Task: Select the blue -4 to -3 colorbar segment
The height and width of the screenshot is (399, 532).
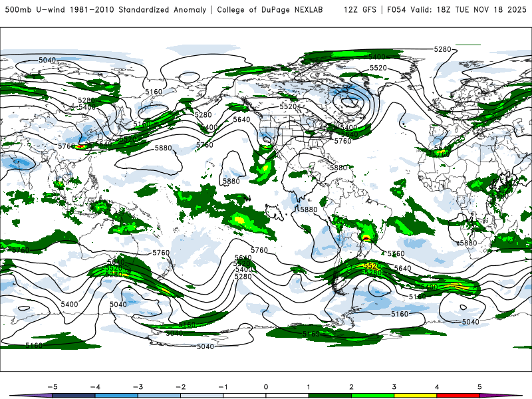Action: pyautogui.click(x=116, y=396)
